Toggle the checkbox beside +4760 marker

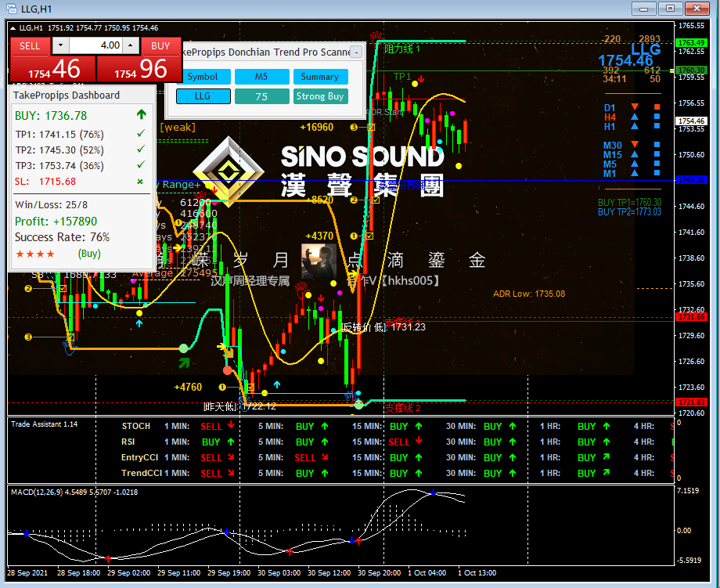coord(250,388)
